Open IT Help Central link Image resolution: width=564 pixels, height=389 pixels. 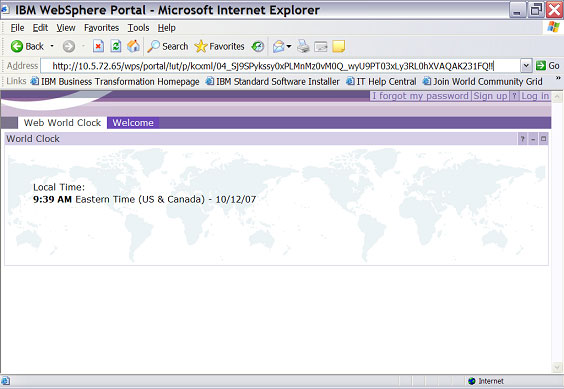[x=381, y=82]
